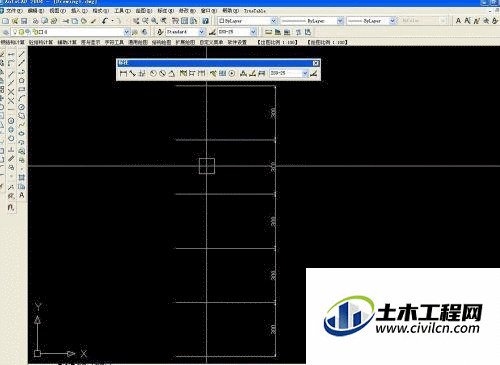Image resolution: width=500 pixels, height=365 pixels.
Task: Choose the Angular dimension icon
Action: [172, 73]
